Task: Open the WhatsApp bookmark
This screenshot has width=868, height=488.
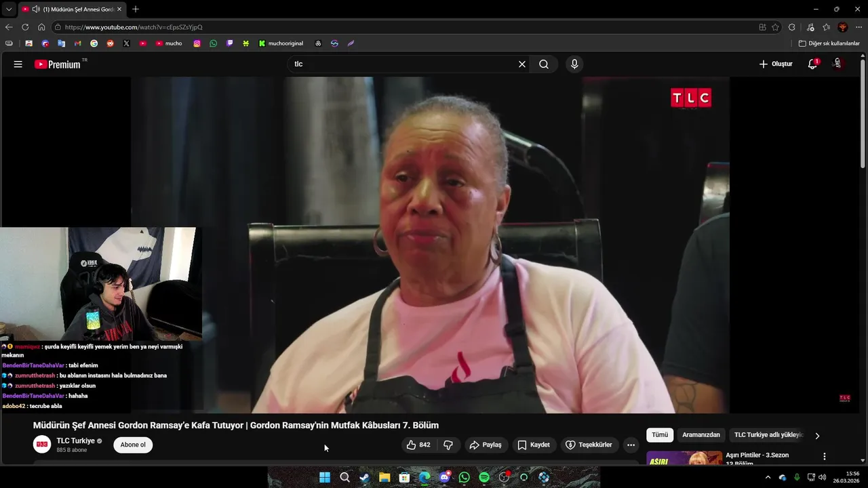Action: click(214, 43)
